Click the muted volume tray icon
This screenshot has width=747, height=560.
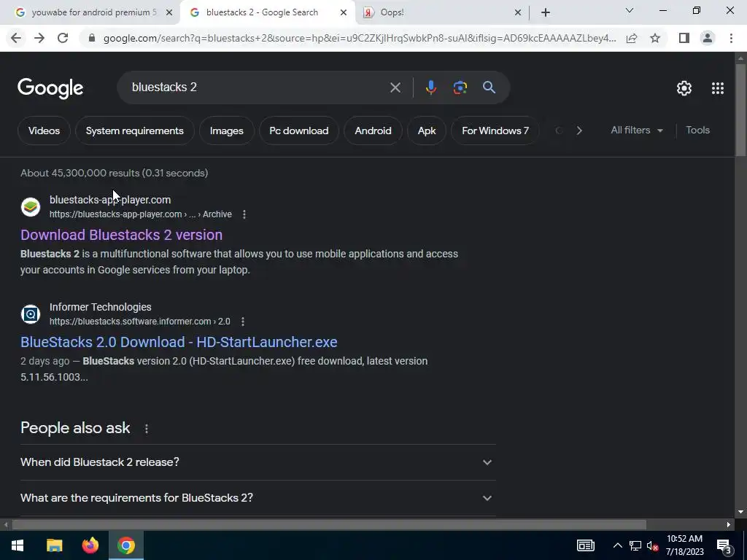click(x=652, y=545)
